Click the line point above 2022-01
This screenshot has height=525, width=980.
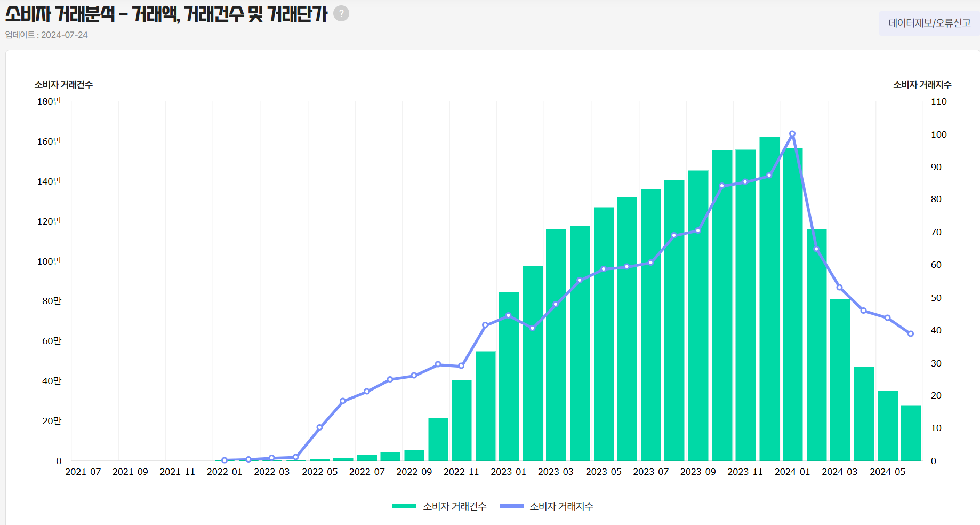[x=224, y=460]
